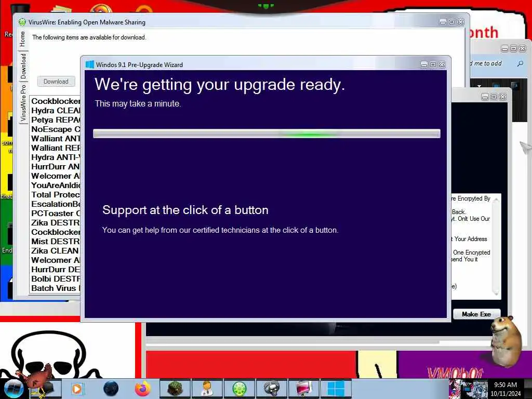Click the scrollbar up arrow in encryption text box

pyautogui.click(x=496, y=199)
